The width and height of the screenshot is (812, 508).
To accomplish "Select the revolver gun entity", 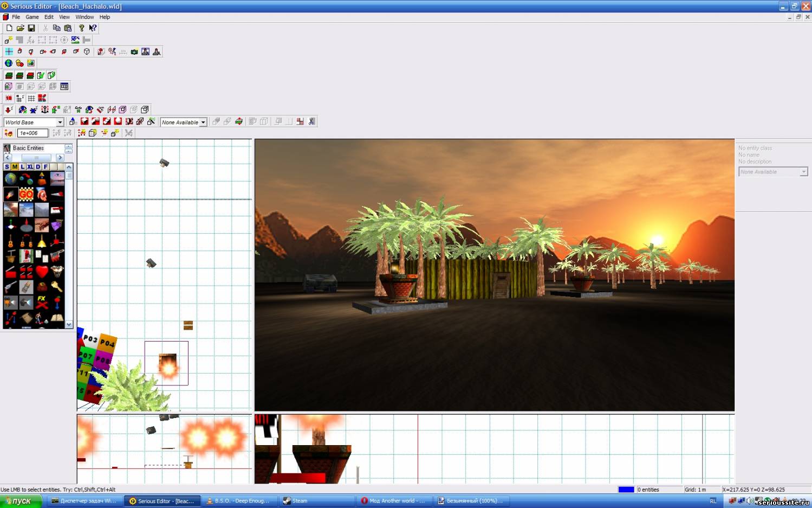I will point(11,287).
